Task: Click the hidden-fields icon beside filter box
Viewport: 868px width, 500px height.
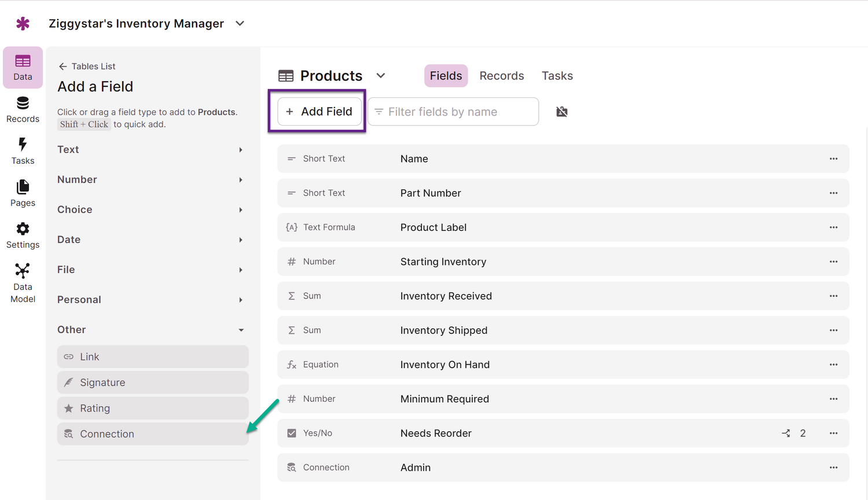Action: (x=561, y=112)
